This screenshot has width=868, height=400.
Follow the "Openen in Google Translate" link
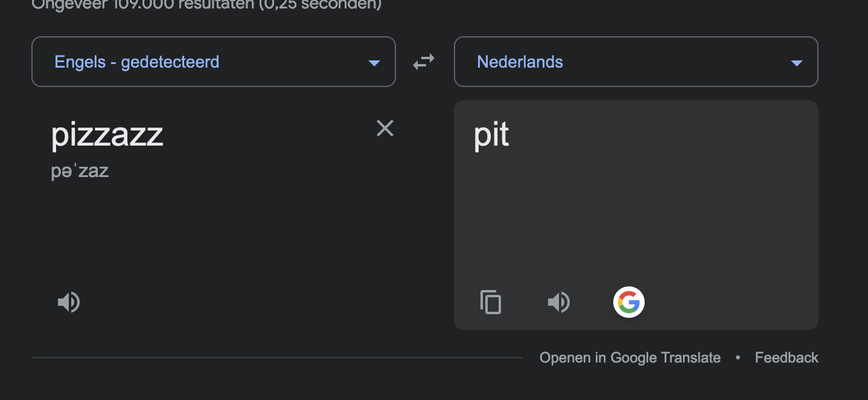(x=630, y=358)
